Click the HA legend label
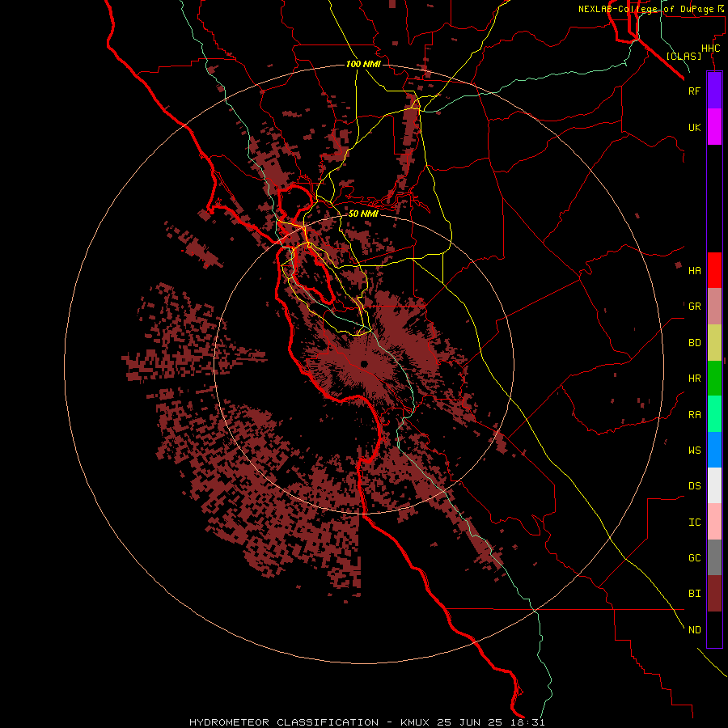The height and width of the screenshot is (728, 728). [x=694, y=271]
